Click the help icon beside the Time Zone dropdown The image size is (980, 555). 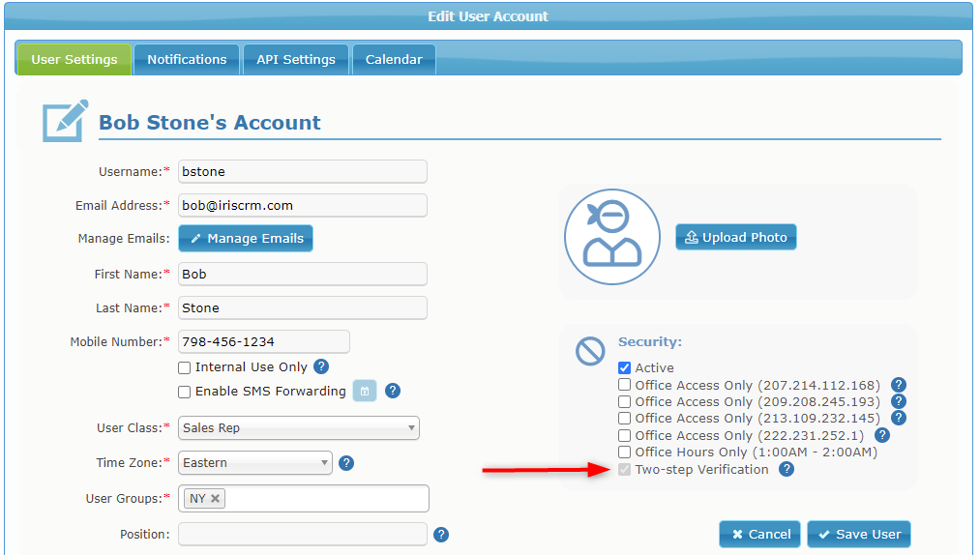(x=346, y=463)
